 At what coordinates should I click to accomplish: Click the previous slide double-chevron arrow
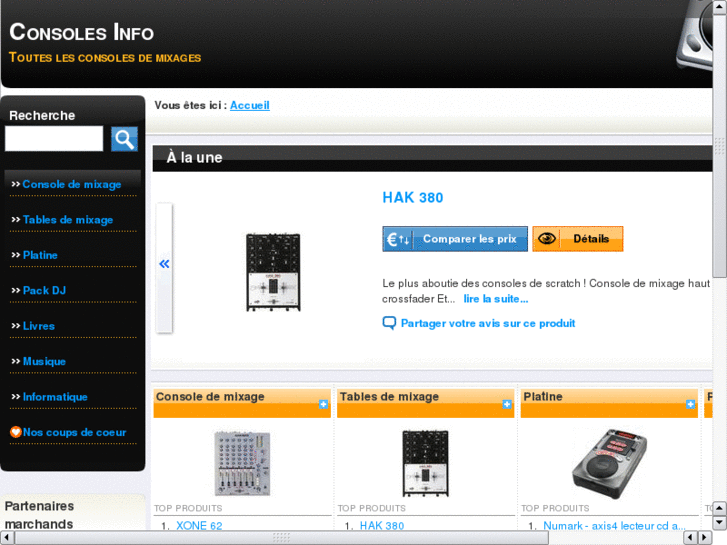coord(164,264)
